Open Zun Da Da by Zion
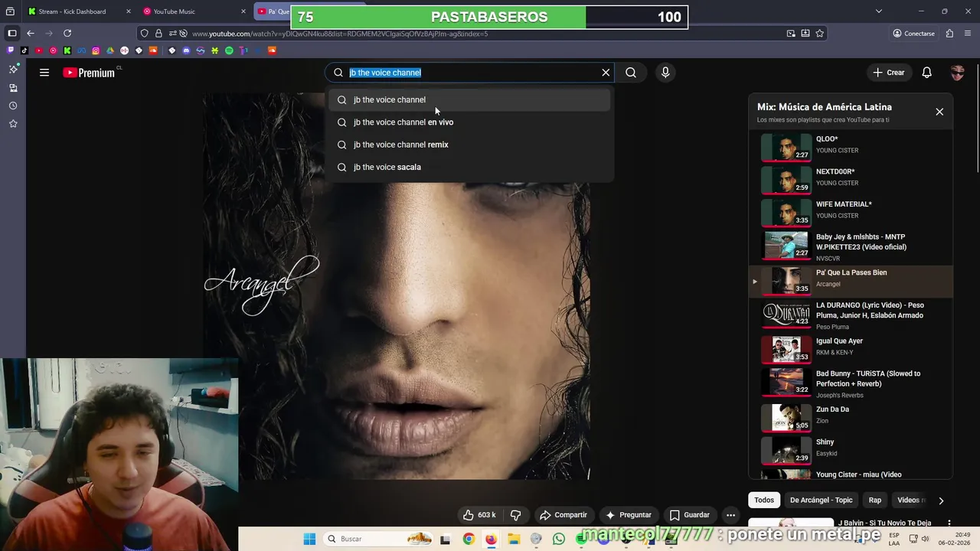 pos(850,416)
